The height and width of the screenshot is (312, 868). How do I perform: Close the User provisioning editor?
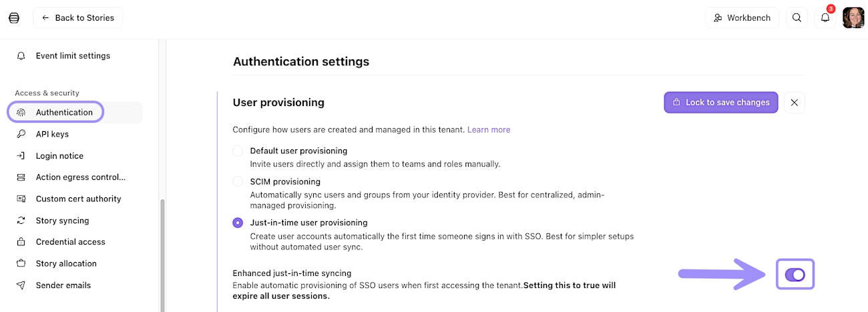pos(794,103)
